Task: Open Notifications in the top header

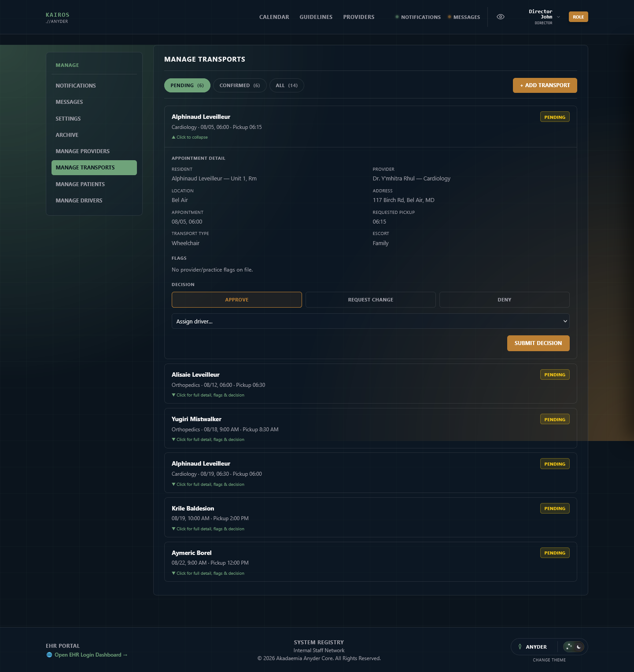Action: [x=418, y=17]
